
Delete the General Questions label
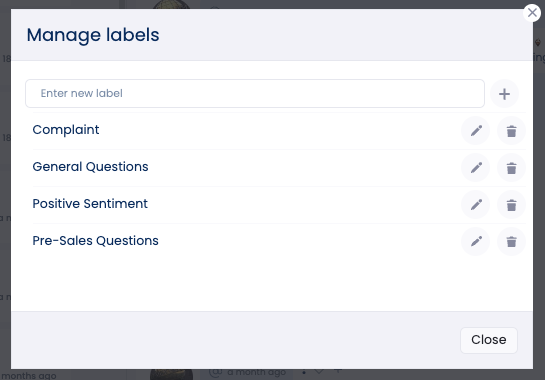coord(511,168)
